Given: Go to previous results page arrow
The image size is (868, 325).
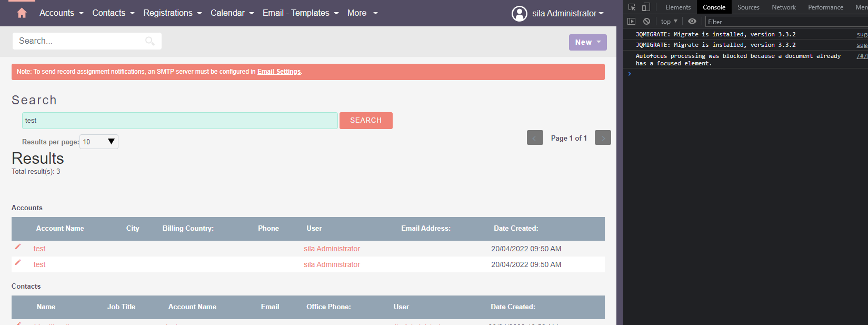Looking at the screenshot, I should coord(535,138).
